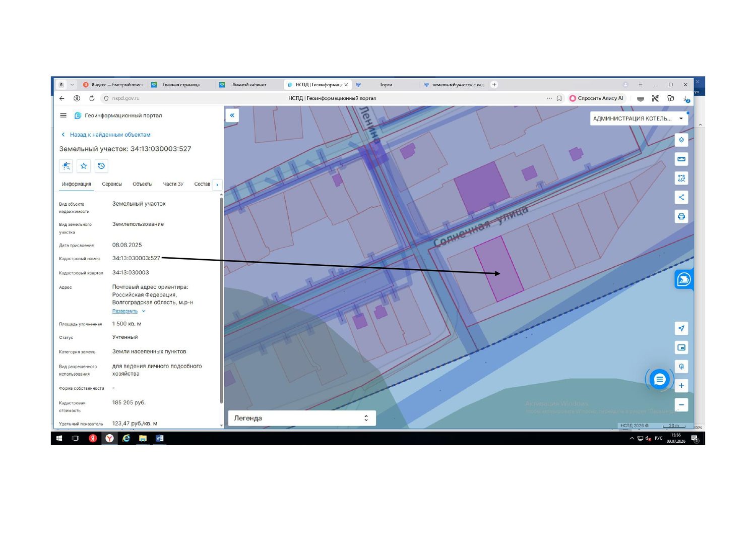Open the round chat assistant bubble

pyautogui.click(x=659, y=379)
